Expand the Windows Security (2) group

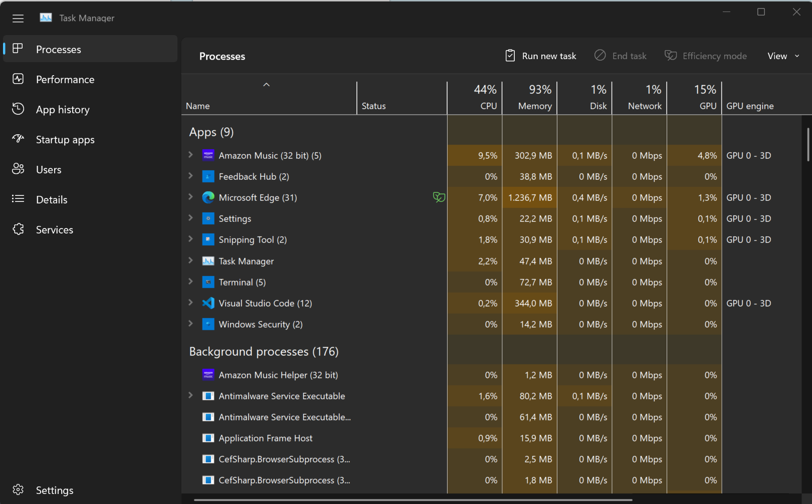190,324
